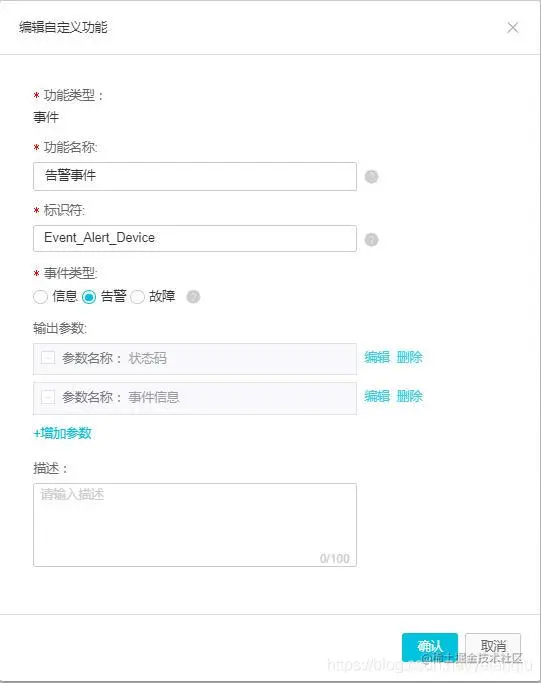
Task: Delete the 状态码 output parameter
Action: pos(409,357)
